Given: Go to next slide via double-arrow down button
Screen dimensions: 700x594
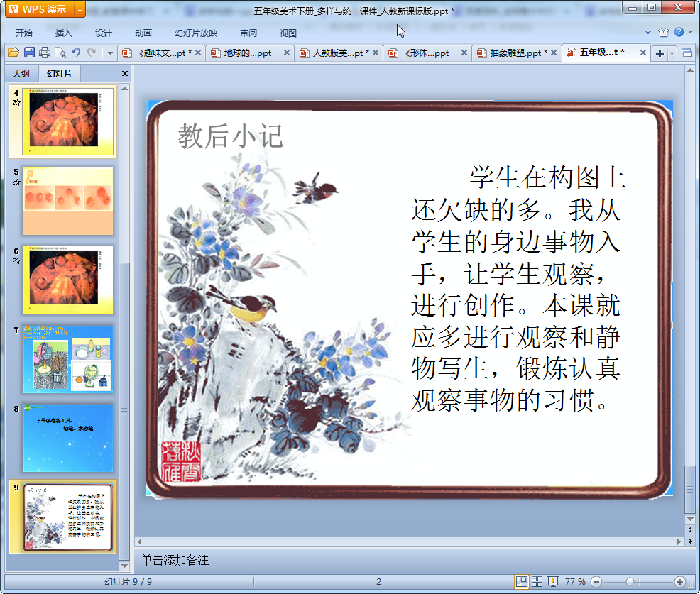Looking at the screenshot, I should pyautogui.click(x=690, y=541).
